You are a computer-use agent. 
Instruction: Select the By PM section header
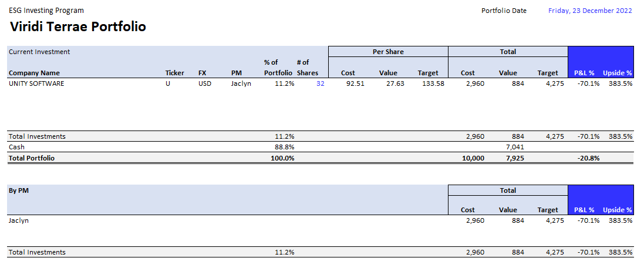tap(19, 191)
